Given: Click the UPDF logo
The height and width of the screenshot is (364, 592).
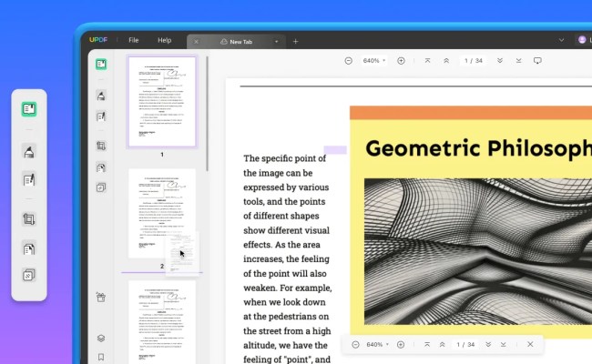Looking at the screenshot, I should click(x=98, y=40).
